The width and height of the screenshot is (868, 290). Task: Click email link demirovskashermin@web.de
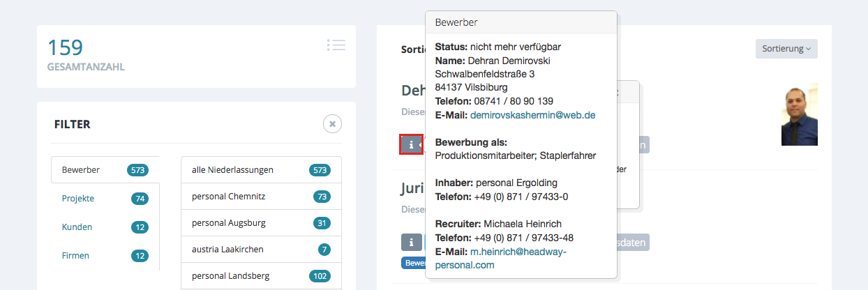[x=532, y=114]
